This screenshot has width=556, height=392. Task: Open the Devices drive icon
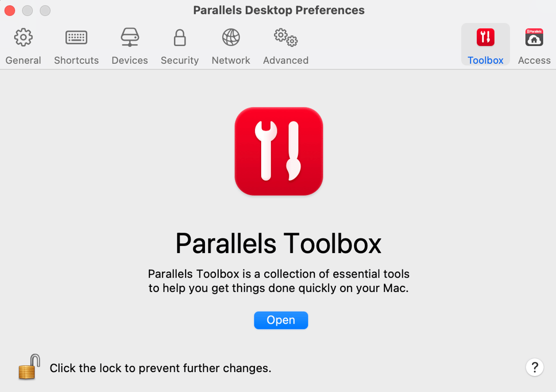point(130,37)
